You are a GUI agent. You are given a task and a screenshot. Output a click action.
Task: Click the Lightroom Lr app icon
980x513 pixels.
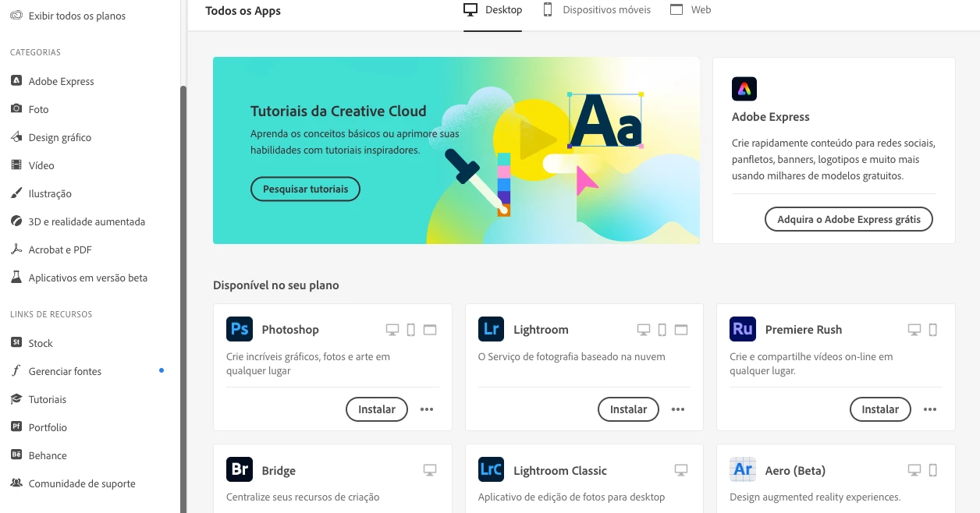coord(492,329)
